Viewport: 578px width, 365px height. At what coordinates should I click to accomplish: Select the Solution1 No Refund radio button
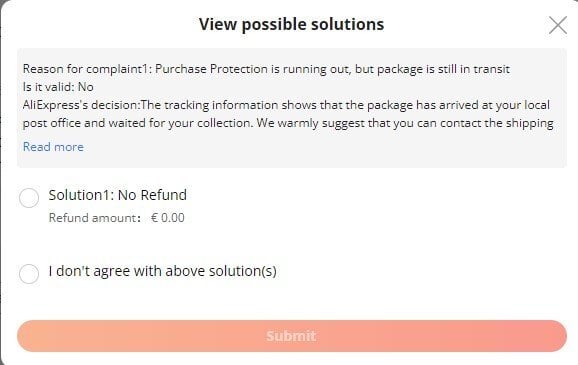[29, 198]
